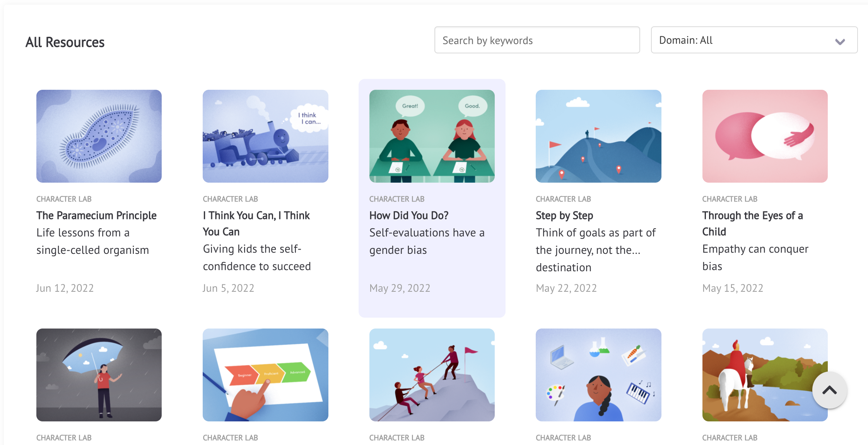Click the classroom self-evaluation thumbnail
Image resolution: width=868 pixels, height=445 pixels.
pos(432,136)
